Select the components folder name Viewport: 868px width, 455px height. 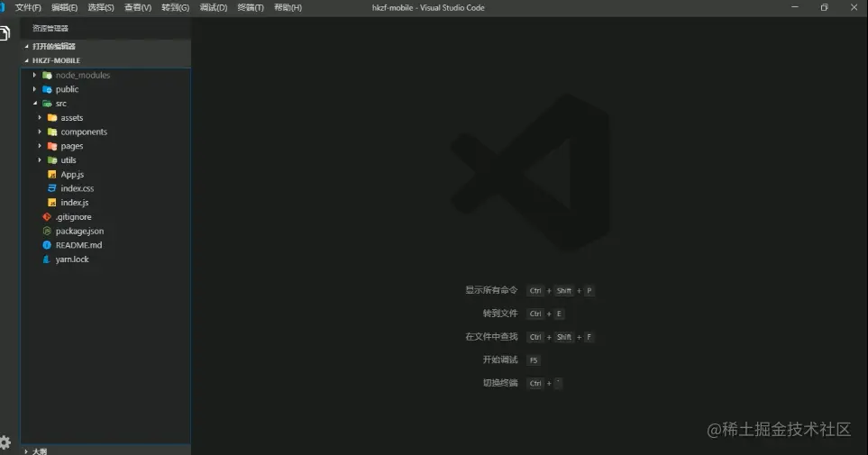click(84, 132)
